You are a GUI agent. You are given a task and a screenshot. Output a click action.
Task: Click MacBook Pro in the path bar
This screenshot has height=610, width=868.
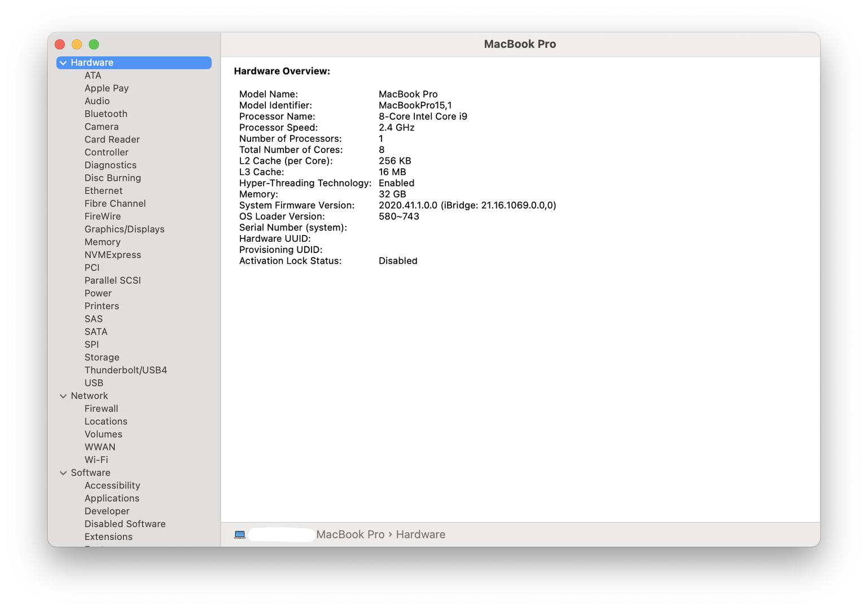(350, 534)
